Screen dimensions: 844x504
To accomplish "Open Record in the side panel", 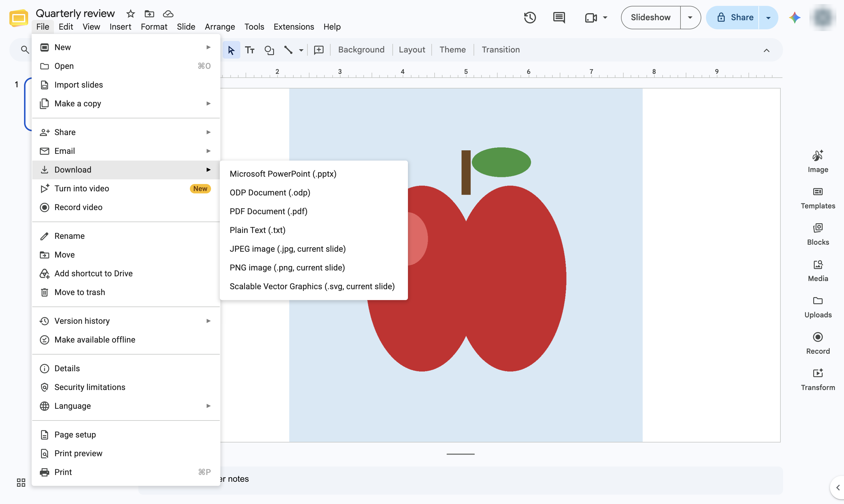I will point(818,343).
